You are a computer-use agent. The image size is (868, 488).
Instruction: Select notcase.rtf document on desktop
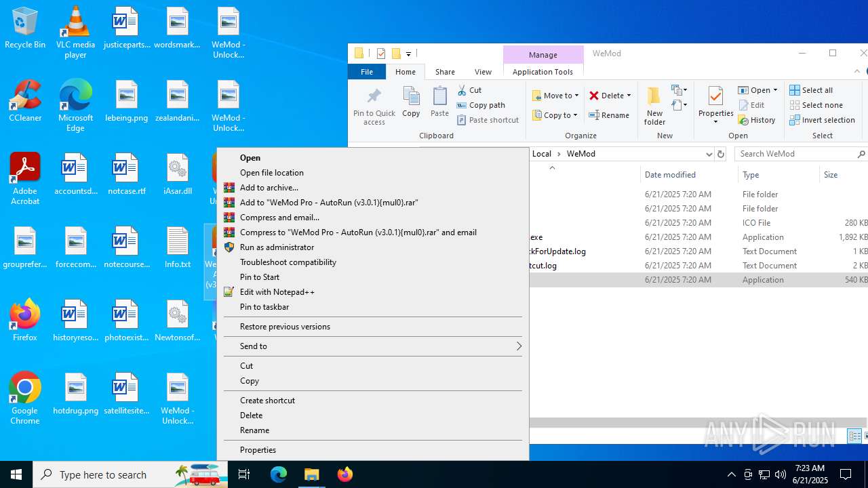[126, 175]
